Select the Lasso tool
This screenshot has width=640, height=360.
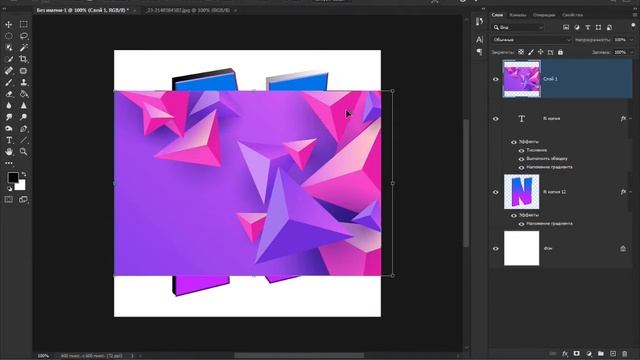tap(24, 36)
